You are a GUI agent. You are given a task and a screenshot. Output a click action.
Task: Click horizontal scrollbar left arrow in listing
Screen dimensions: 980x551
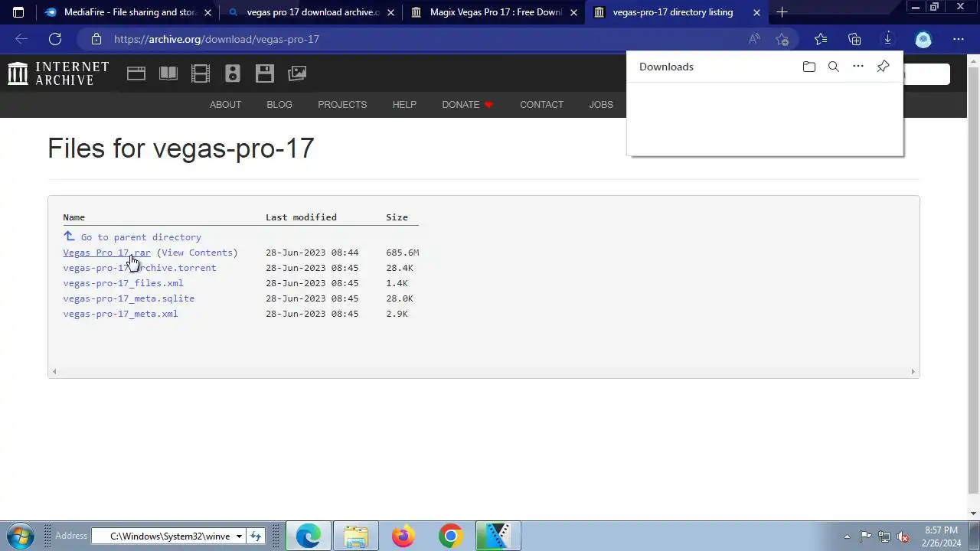[x=54, y=372]
